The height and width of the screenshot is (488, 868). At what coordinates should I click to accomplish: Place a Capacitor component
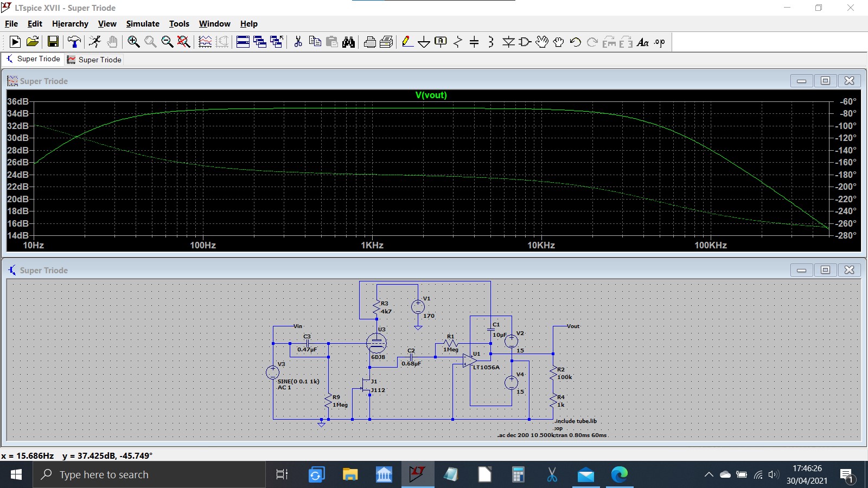[474, 42]
